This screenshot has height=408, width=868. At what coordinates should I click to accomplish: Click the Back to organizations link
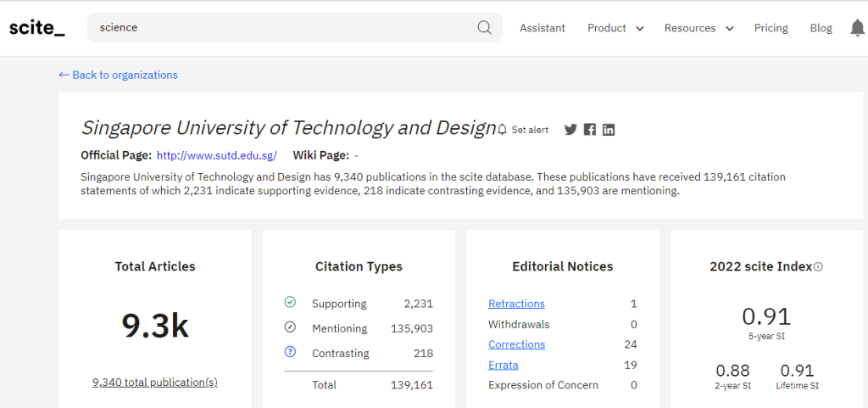(x=118, y=75)
